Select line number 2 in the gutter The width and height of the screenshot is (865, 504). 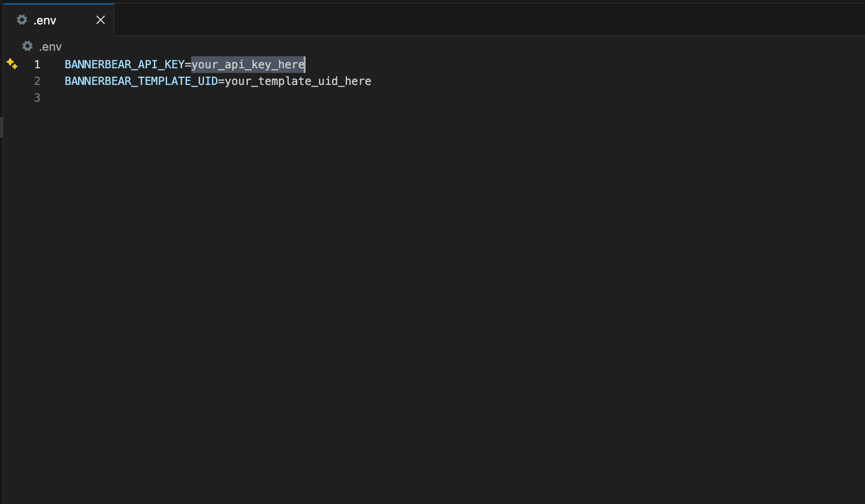(37, 81)
